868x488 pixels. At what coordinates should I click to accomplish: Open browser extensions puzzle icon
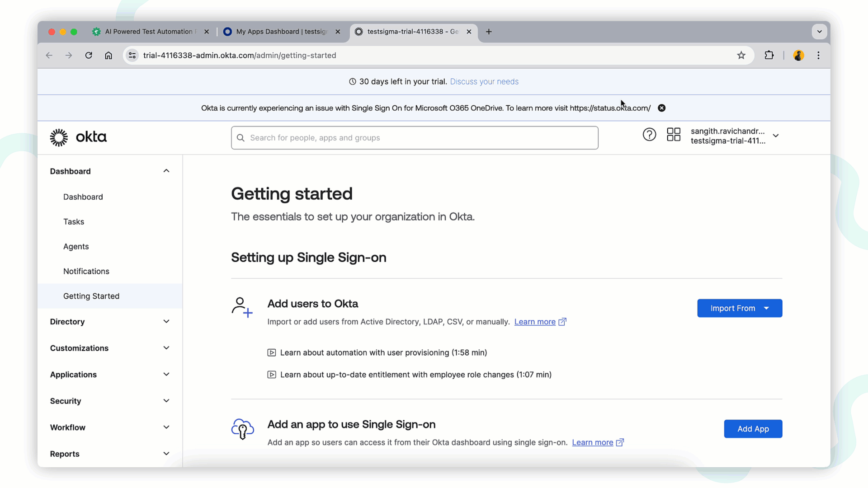pos(769,56)
